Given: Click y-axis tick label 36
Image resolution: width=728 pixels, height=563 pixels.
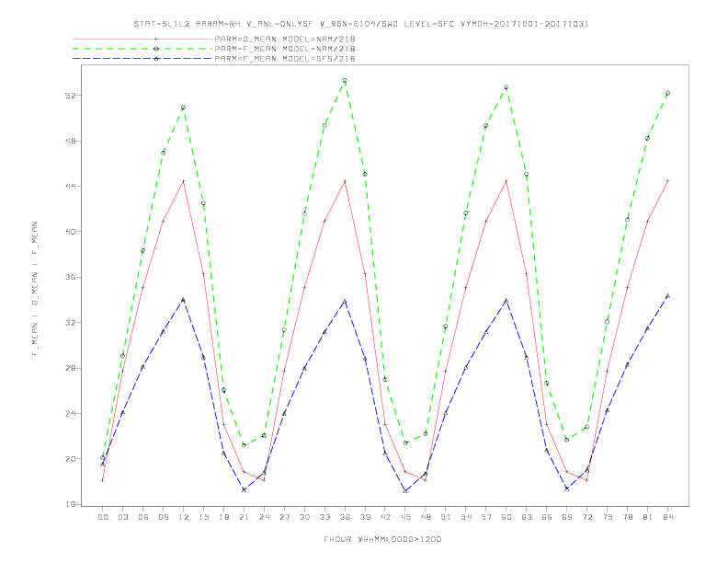Looking at the screenshot, I should [x=72, y=277].
